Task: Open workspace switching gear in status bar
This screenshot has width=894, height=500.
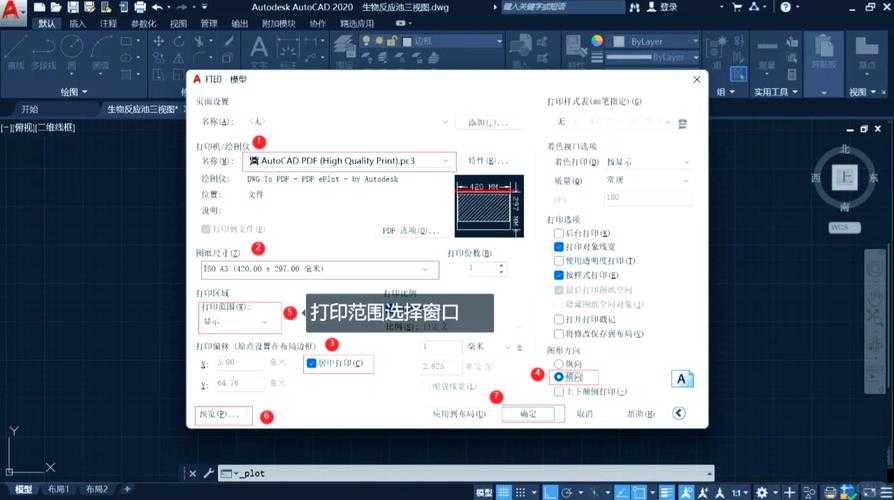Action: (x=762, y=492)
